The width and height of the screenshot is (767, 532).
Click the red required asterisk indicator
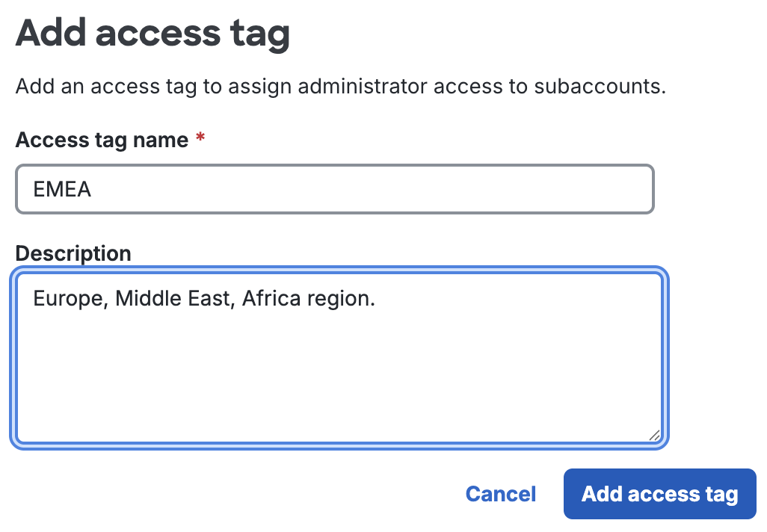[200, 137]
